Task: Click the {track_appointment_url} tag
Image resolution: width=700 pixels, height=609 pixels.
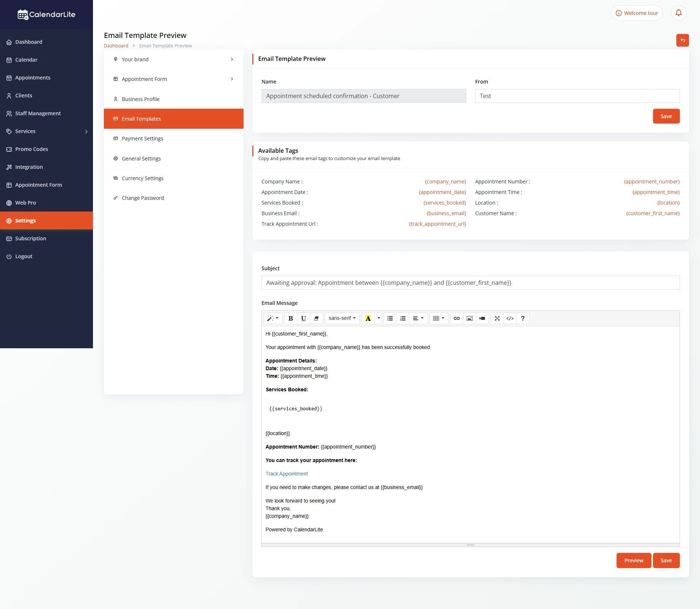Action: click(437, 224)
